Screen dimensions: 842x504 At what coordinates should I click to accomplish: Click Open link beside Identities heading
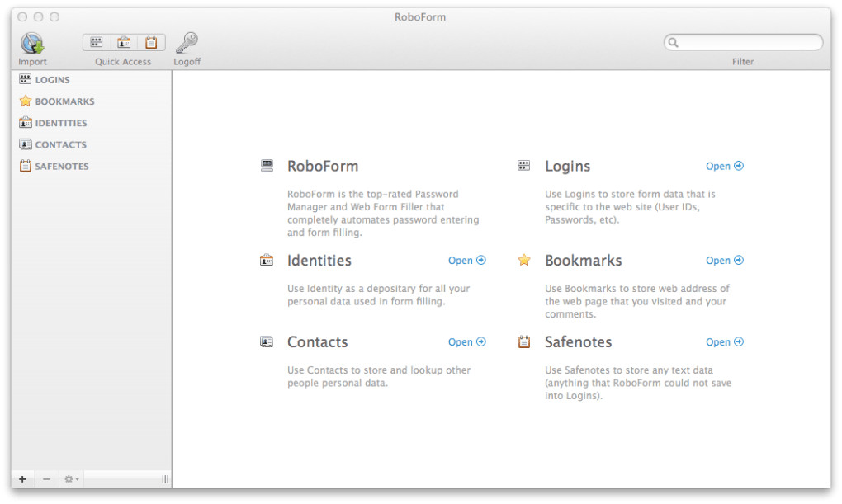[466, 261]
